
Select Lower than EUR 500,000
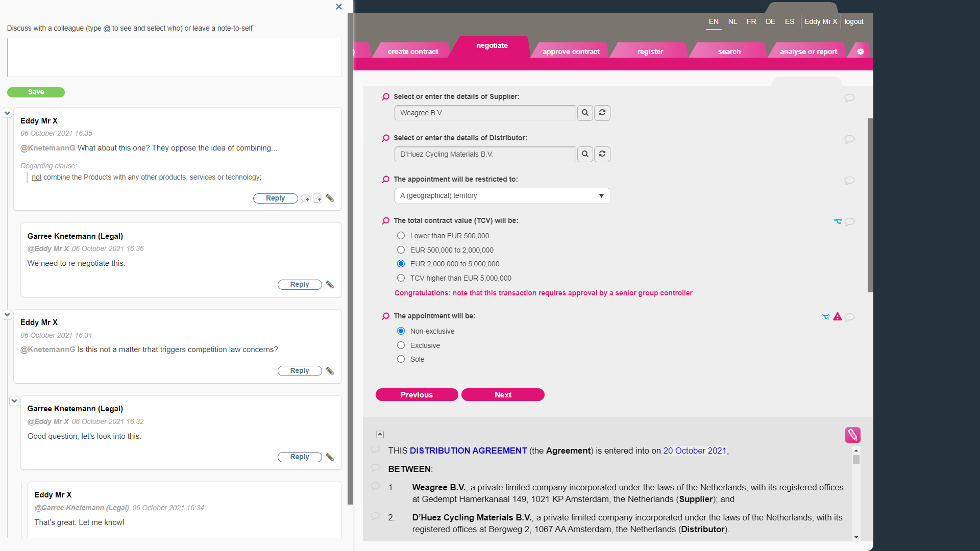401,235
